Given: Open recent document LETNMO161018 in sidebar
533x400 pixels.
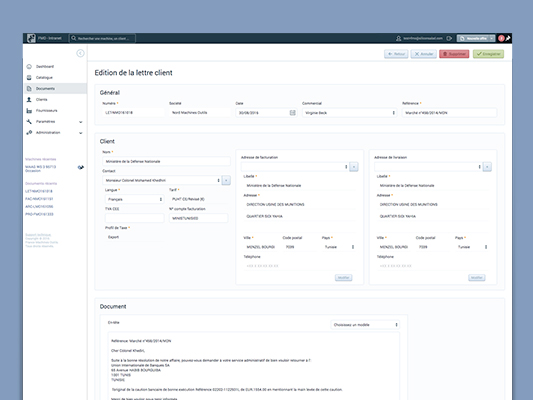Looking at the screenshot, I should [x=39, y=191].
